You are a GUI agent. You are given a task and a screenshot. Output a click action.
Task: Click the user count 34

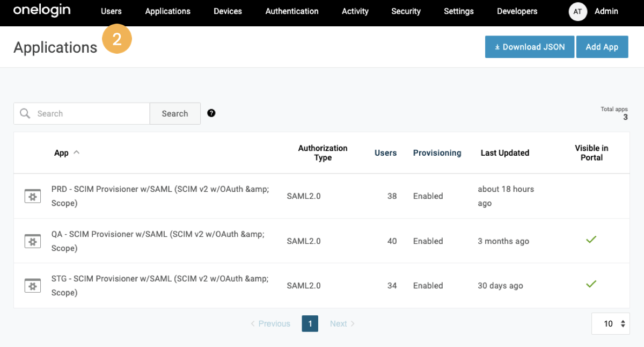392,286
